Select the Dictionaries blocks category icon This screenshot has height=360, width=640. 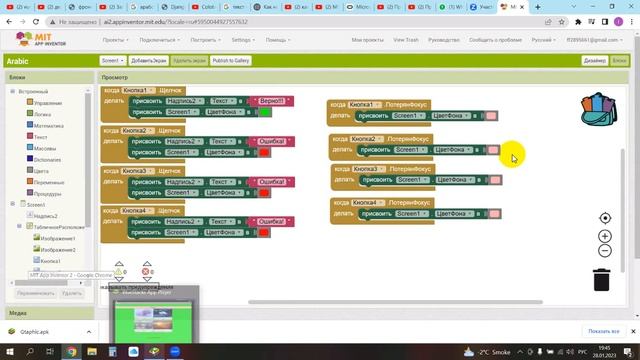click(x=30, y=159)
